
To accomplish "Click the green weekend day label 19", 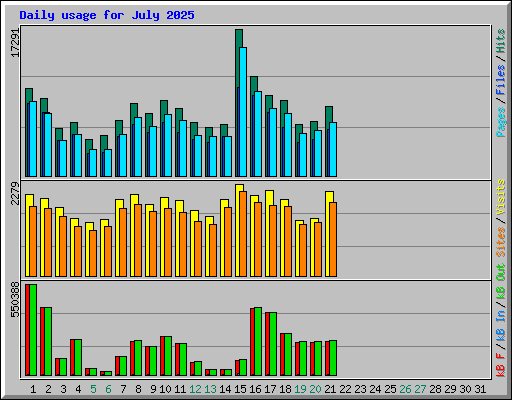I will click(300, 389).
